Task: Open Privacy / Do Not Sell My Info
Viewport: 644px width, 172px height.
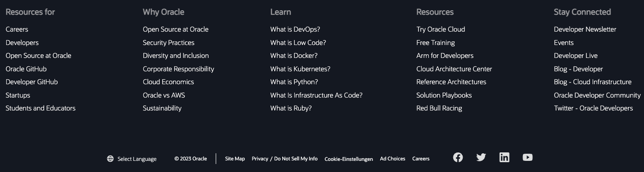Action: click(x=284, y=159)
